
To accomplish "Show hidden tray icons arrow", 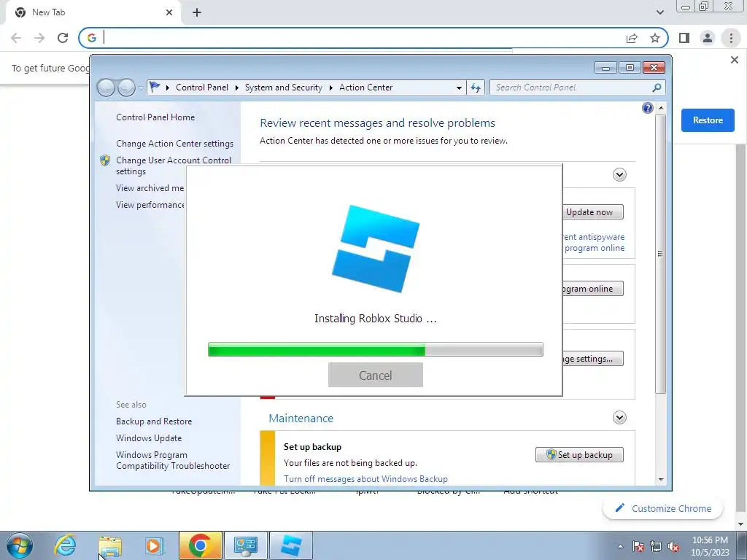I will [x=620, y=546].
